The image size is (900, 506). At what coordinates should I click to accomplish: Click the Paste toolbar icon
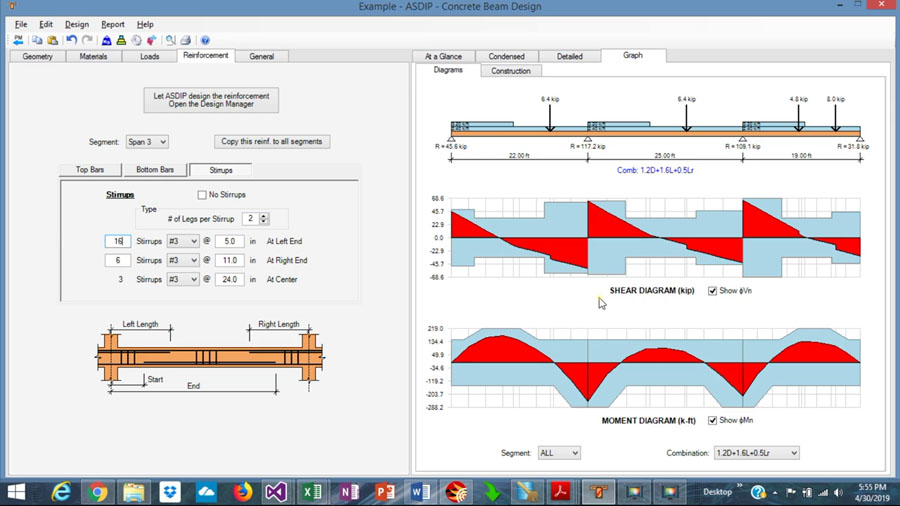tap(52, 40)
